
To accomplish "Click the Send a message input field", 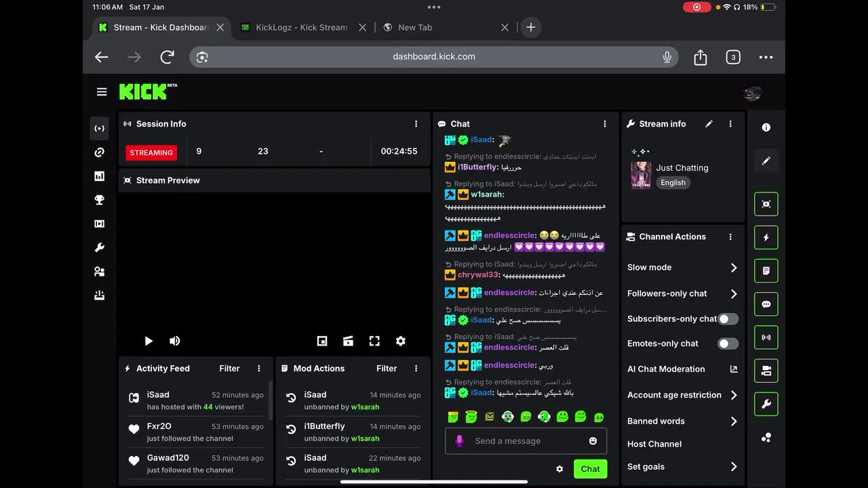I will click(526, 441).
